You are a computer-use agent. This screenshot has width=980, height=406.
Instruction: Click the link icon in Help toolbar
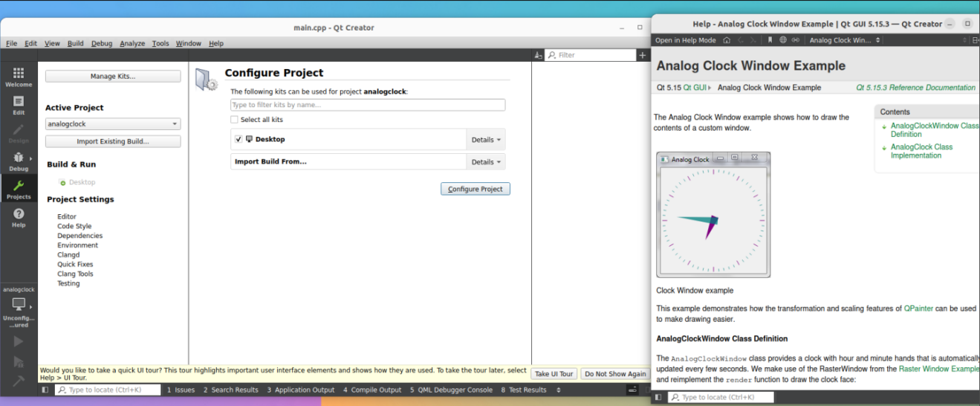click(x=796, y=40)
